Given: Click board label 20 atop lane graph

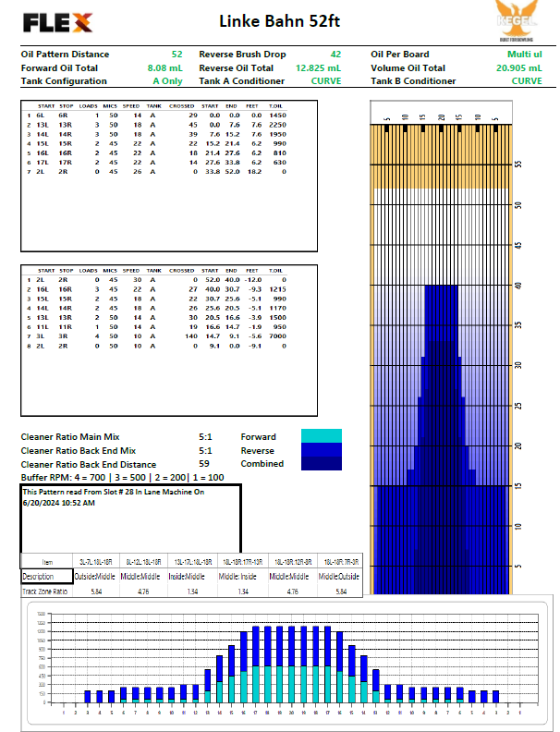Looking at the screenshot, I should [x=442, y=117].
